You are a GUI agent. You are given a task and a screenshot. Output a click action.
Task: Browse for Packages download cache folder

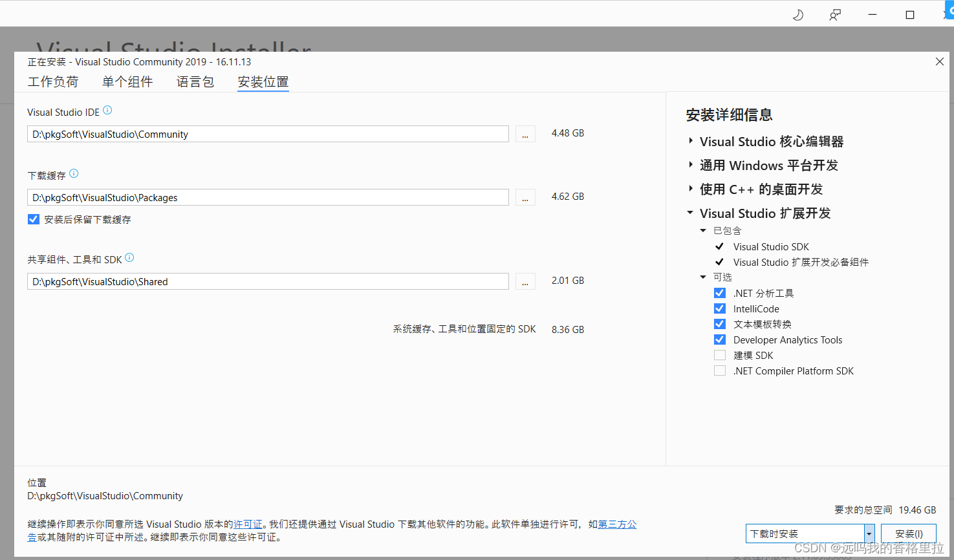[x=525, y=198]
